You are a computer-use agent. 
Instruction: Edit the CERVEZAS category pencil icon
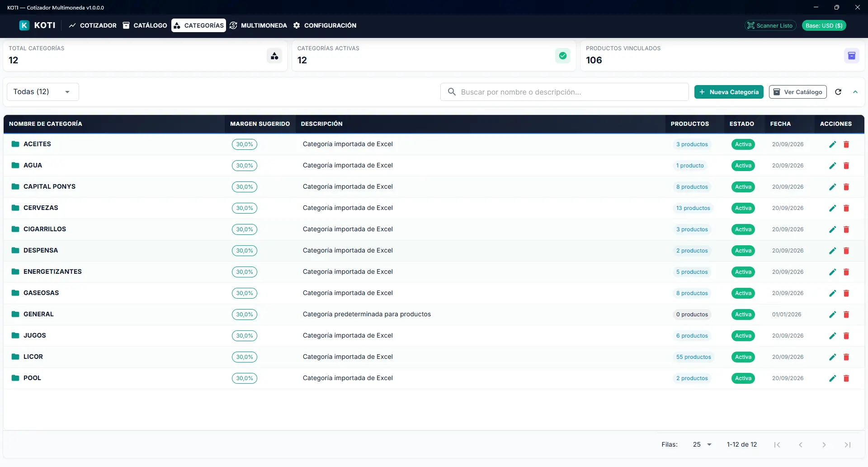tap(832, 208)
